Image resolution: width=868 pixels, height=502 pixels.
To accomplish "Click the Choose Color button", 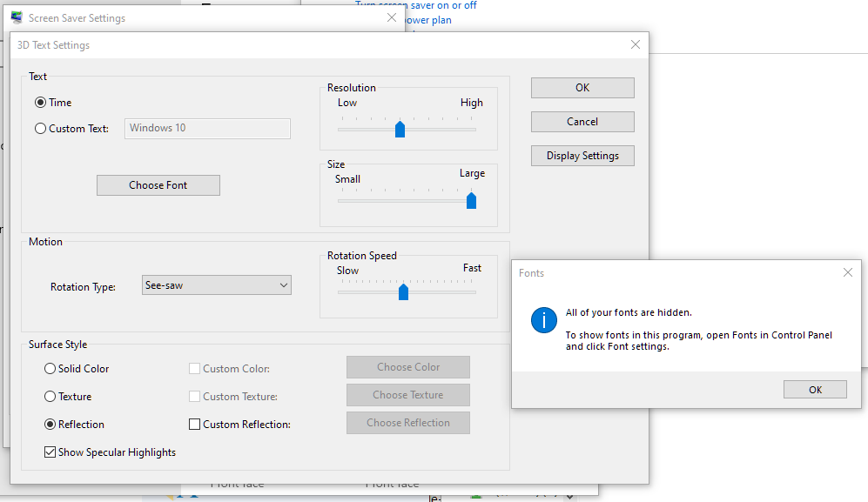I will pos(408,367).
